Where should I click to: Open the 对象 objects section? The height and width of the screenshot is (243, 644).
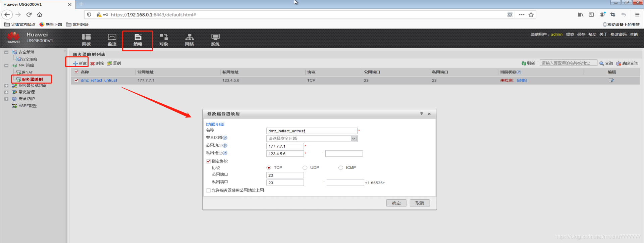[x=164, y=40]
